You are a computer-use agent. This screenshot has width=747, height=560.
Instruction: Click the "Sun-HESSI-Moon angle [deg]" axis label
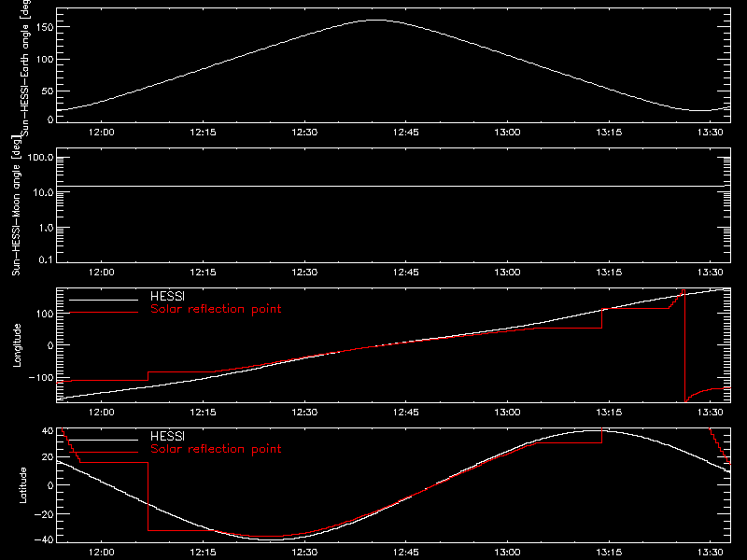[x=16, y=205]
